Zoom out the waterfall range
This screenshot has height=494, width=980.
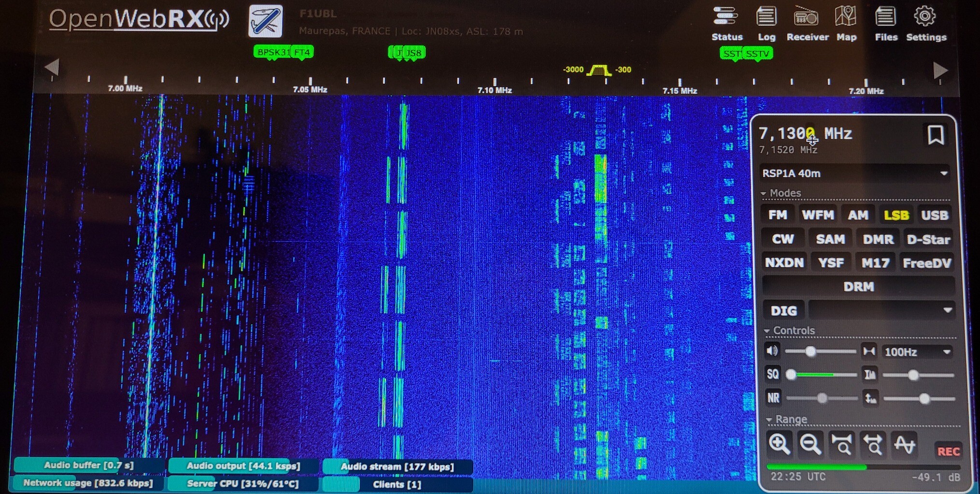click(x=810, y=444)
